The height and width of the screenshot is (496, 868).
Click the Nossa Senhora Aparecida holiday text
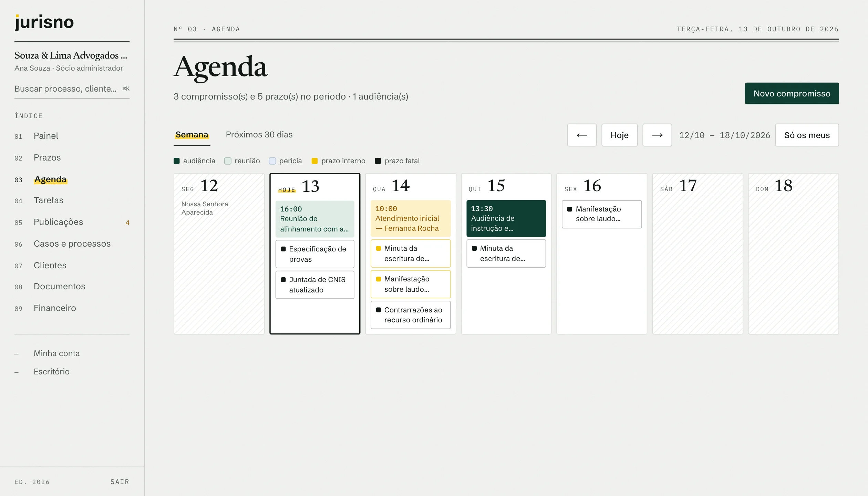[x=205, y=208]
